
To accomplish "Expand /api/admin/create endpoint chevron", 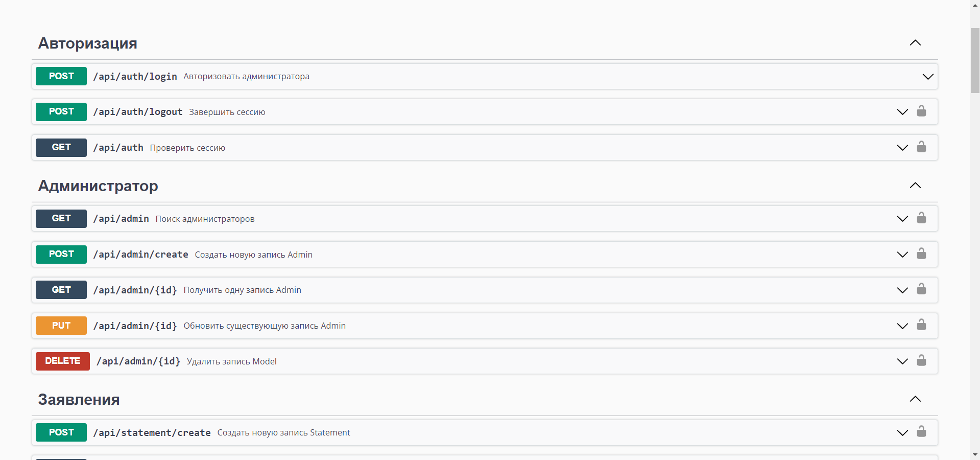I will (x=902, y=255).
